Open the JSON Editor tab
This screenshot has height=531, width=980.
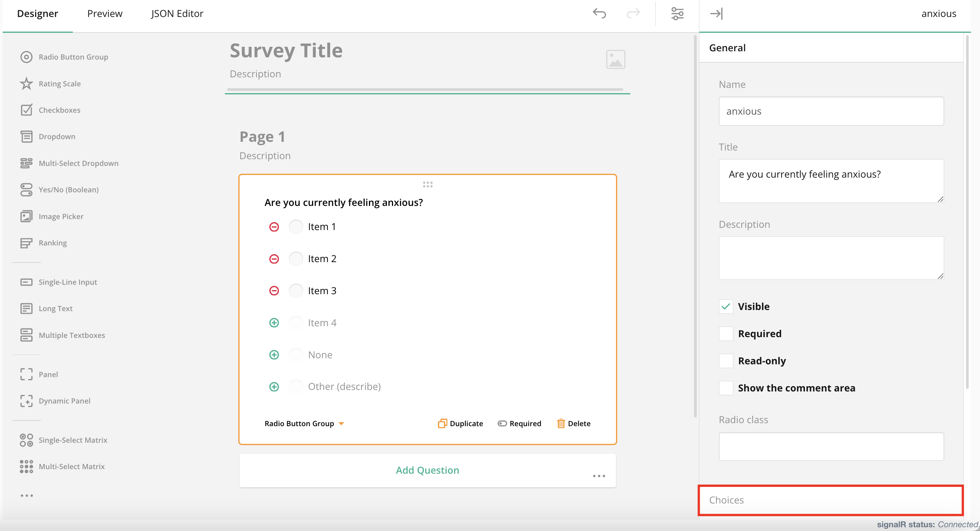click(x=177, y=13)
